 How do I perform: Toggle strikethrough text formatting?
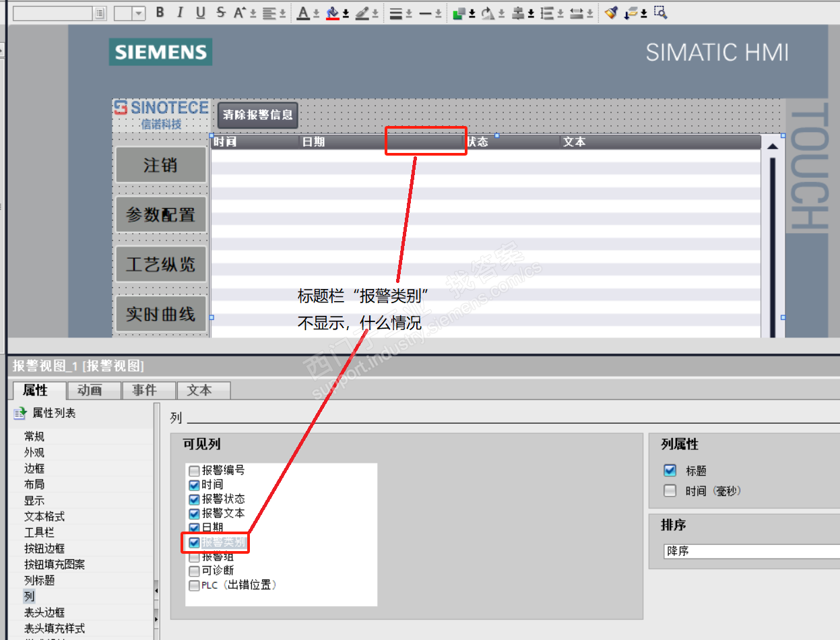point(221,12)
